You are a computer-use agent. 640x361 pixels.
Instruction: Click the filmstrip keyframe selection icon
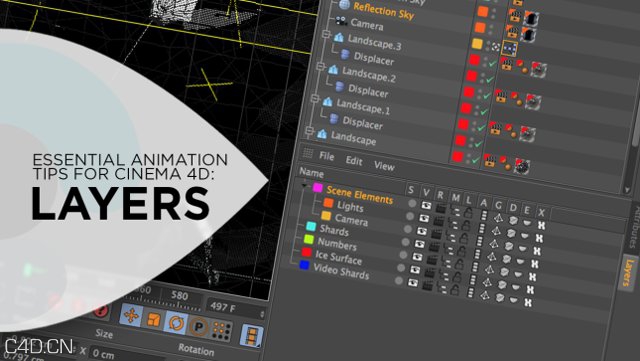click(x=251, y=336)
